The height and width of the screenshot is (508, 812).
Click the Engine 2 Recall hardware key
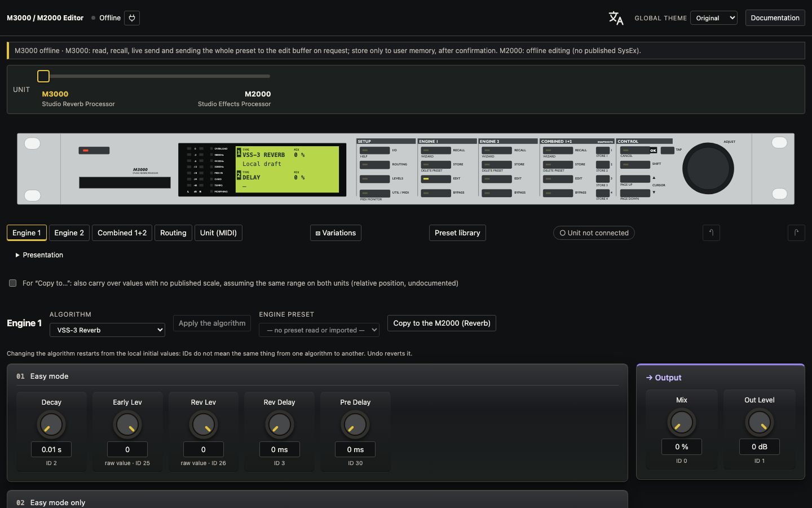pos(497,151)
